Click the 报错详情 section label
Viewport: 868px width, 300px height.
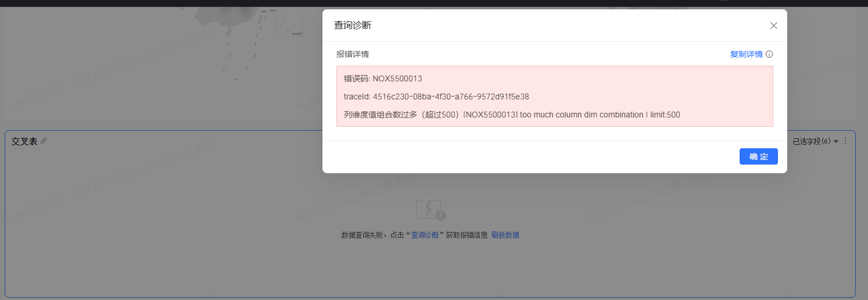point(353,54)
